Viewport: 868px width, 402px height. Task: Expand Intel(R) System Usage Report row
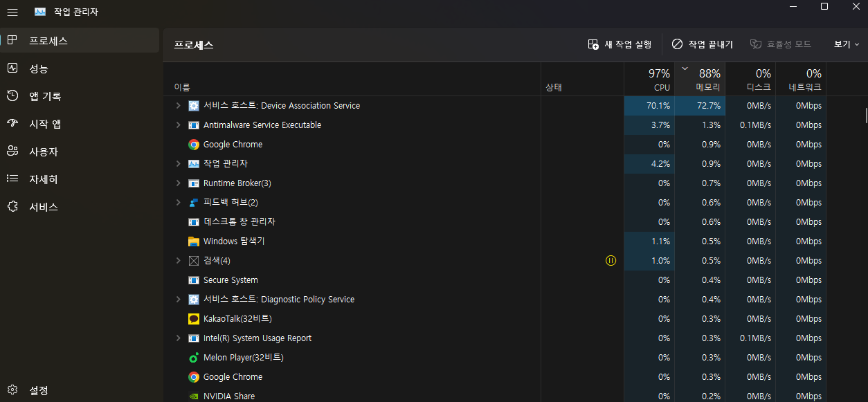178,338
